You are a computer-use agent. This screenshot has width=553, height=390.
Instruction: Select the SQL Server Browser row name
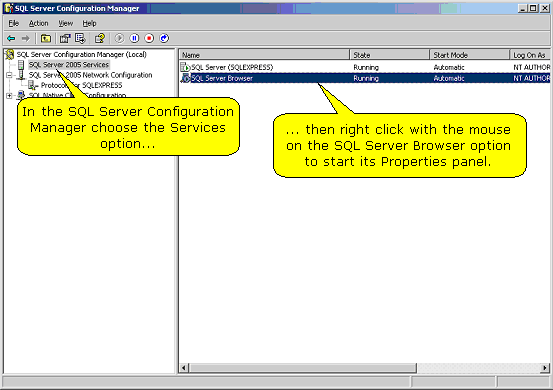[x=222, y=78]
